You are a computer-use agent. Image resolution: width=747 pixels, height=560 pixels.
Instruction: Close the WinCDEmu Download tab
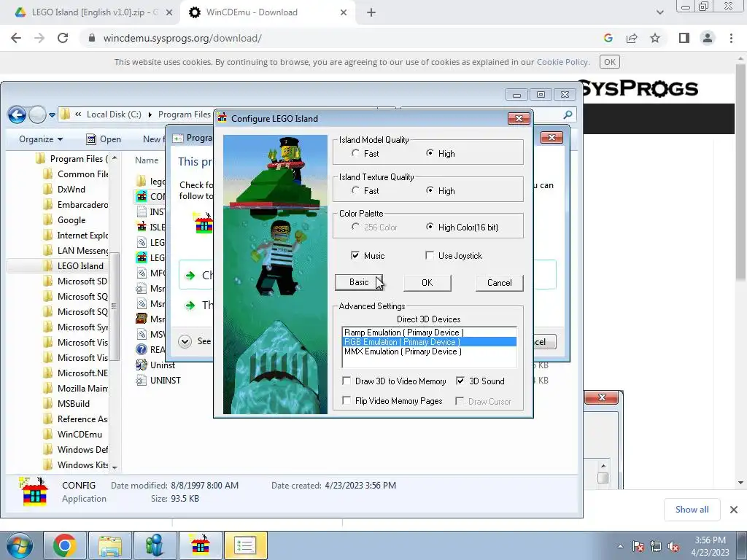[x=344, y=13]
